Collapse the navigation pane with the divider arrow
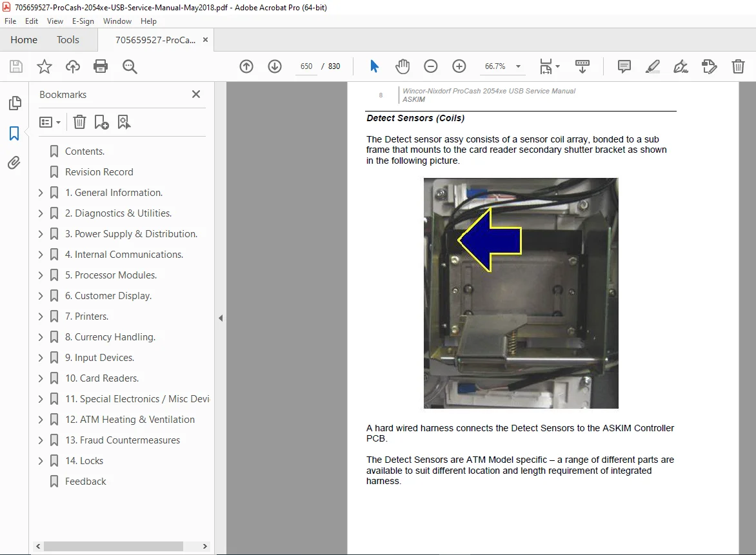 point(221,318)
